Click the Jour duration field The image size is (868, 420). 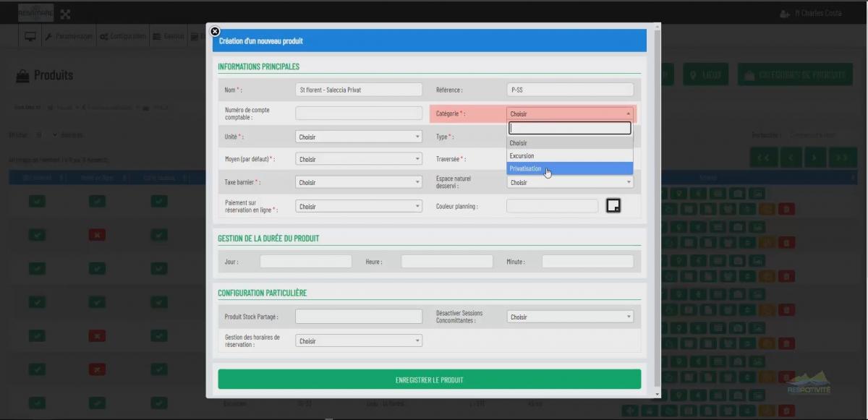306,262
